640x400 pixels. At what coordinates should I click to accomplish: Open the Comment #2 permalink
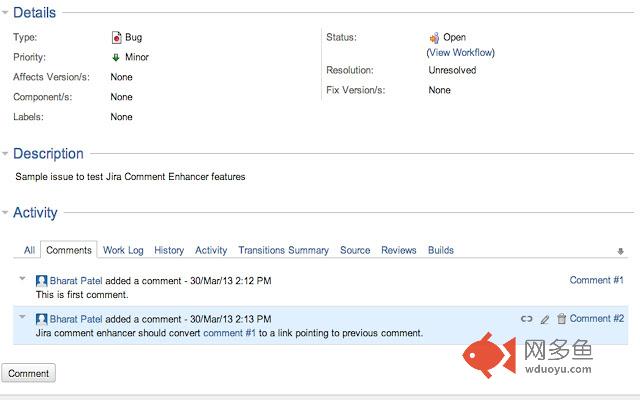click(597, 319)
